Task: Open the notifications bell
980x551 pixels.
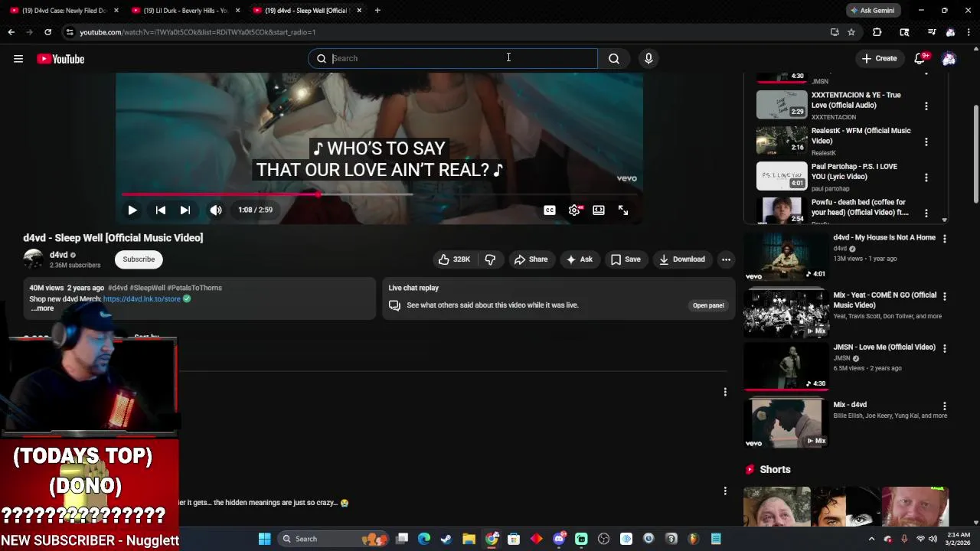Action: (x=920, y=59)
